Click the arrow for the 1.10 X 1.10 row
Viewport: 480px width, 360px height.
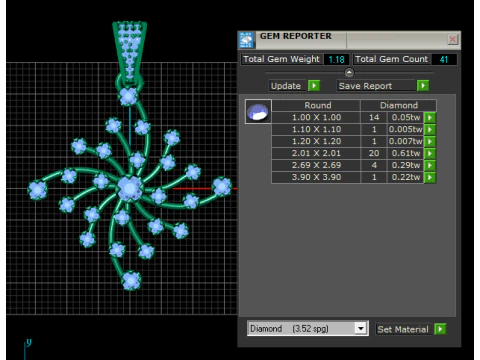[x=430, y=129]
